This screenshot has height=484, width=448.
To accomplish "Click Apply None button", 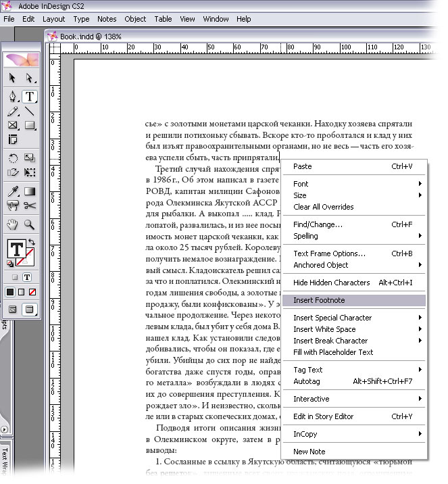I will click(x=32, y=292).
